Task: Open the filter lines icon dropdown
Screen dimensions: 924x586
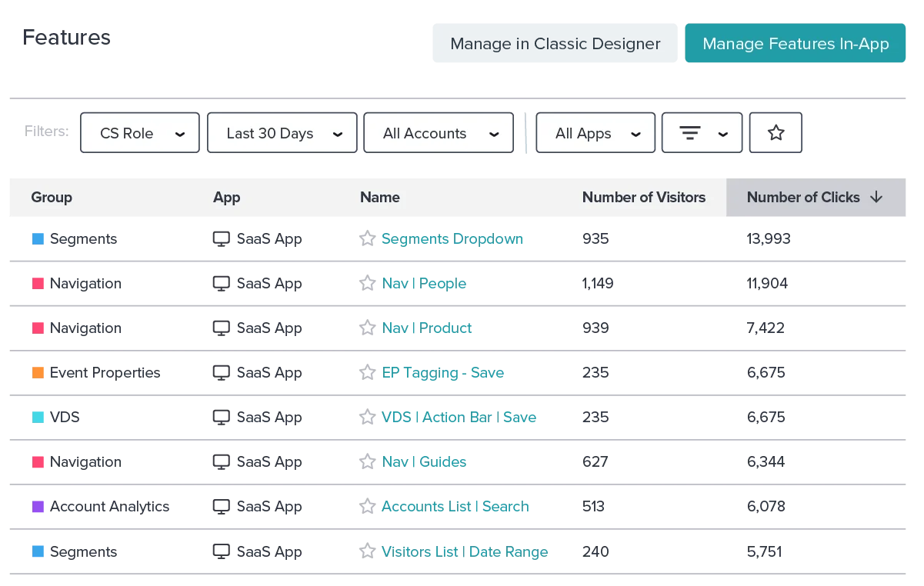Action: [702, 133]
